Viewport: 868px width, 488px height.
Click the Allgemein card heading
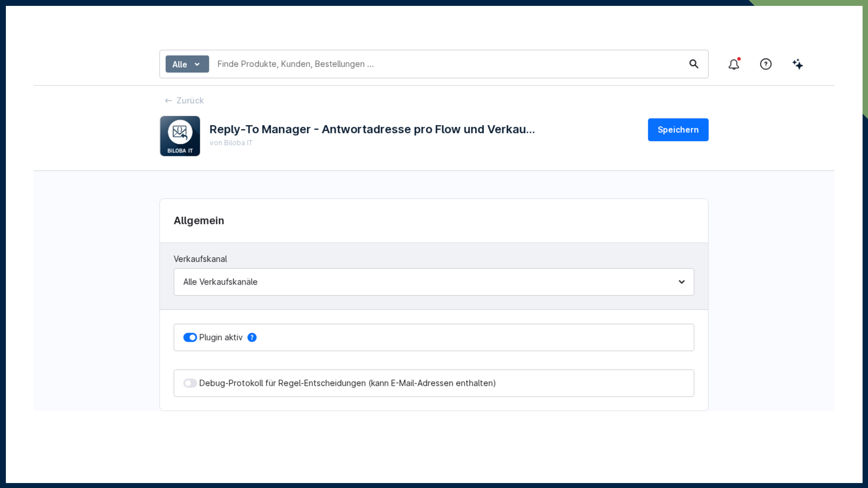199,221
